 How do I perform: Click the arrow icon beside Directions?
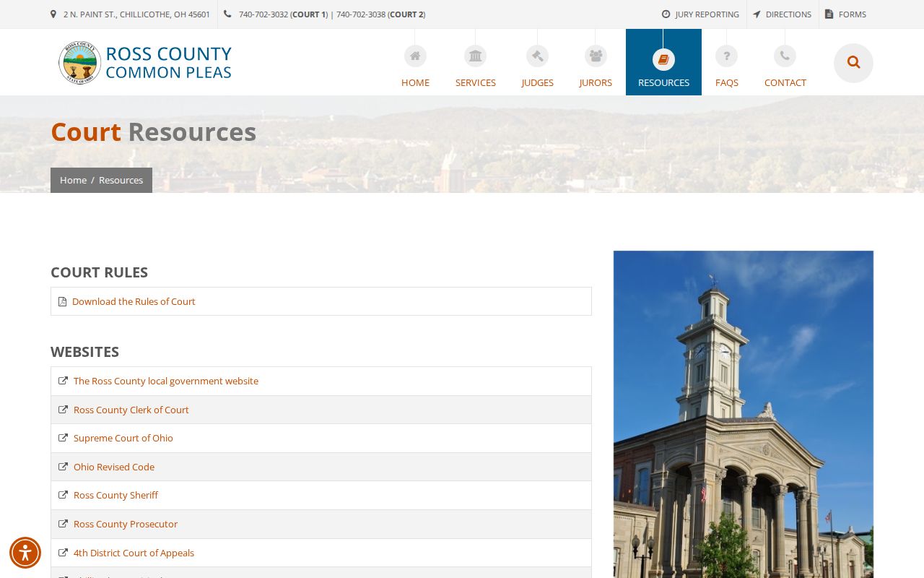click(757, 14)
